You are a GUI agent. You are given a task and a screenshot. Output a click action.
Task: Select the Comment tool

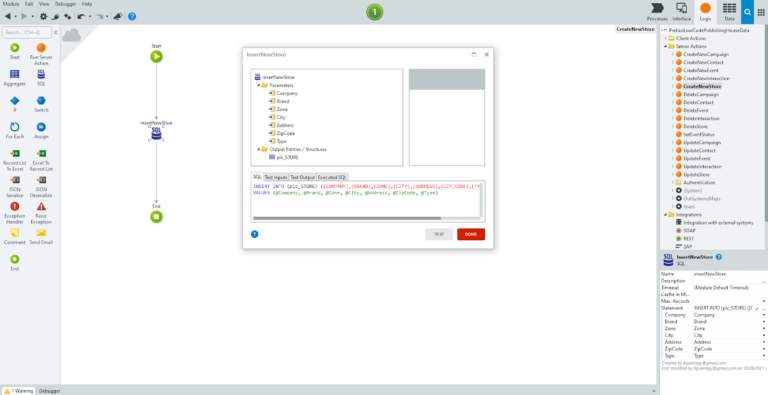click(15, 236)
